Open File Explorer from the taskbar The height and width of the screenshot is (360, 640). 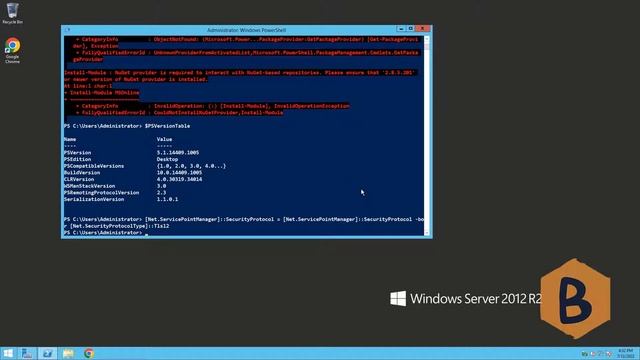[68, 353]
